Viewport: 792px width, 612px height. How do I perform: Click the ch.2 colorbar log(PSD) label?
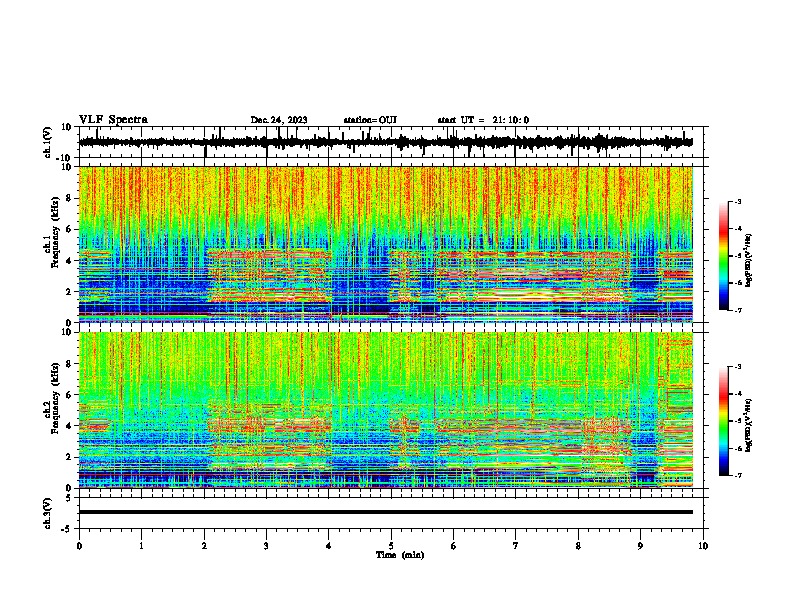(749, 425)
